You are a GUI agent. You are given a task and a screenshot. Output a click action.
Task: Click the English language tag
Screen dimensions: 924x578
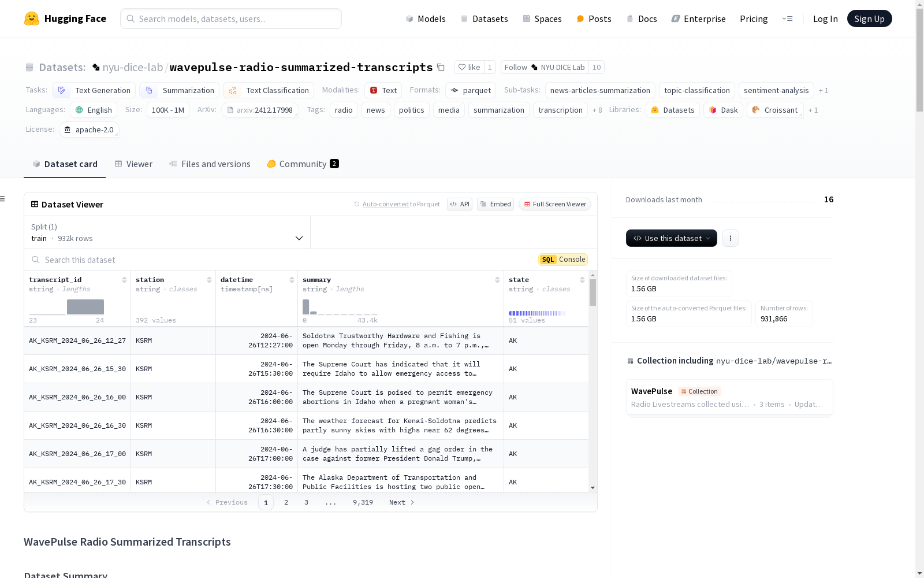tap(94, 110)
